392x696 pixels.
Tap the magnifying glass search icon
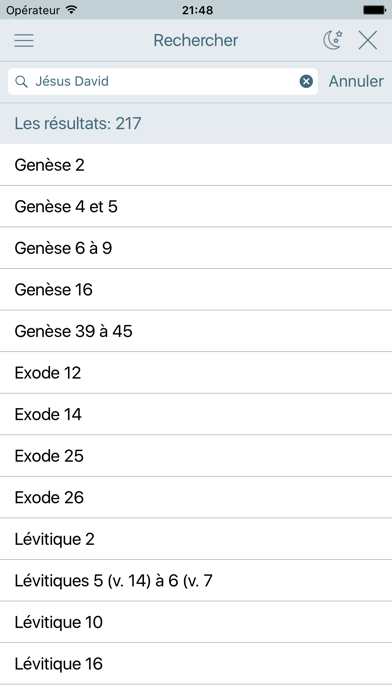tap(21, 81)
